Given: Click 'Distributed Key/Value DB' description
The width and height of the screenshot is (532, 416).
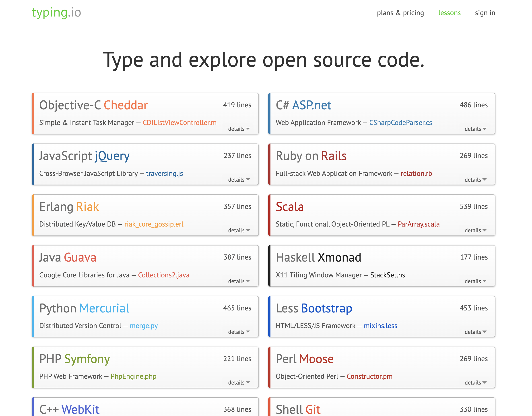Looking at the screenshot, I should pyautogui.click(x=77, y=224).
